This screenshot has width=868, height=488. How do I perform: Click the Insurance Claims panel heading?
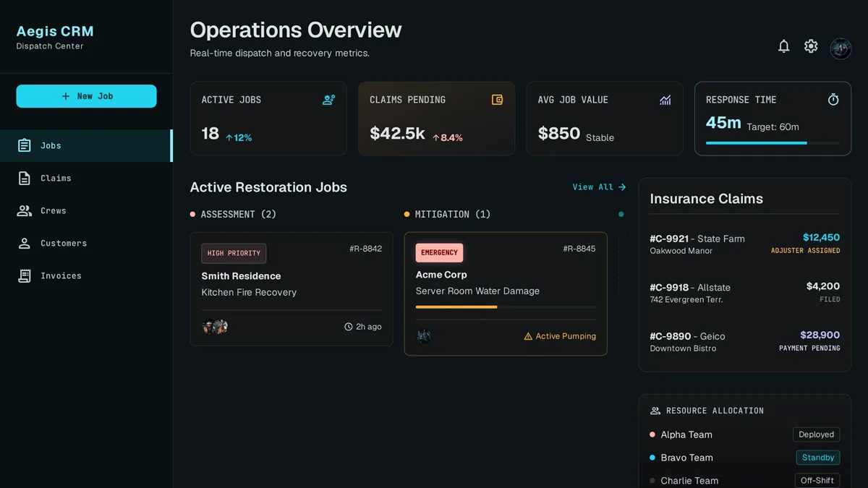[x=706, y=199]
